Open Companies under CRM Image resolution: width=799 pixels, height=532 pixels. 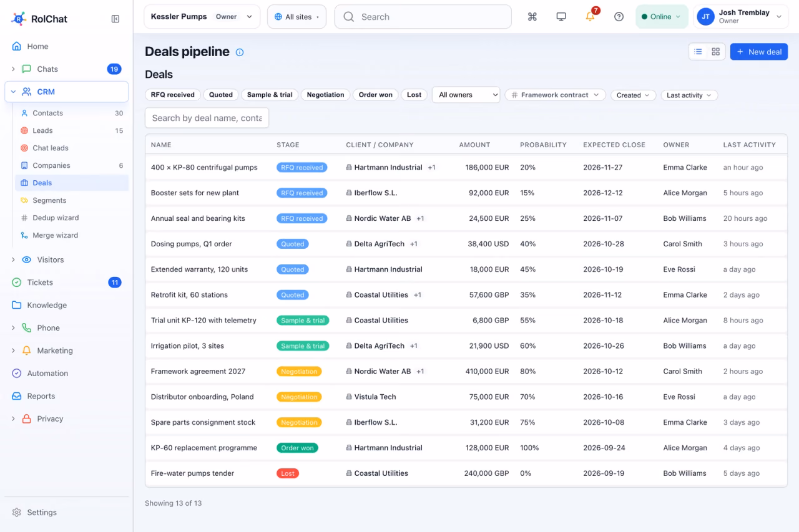click(x=72, y=165)
